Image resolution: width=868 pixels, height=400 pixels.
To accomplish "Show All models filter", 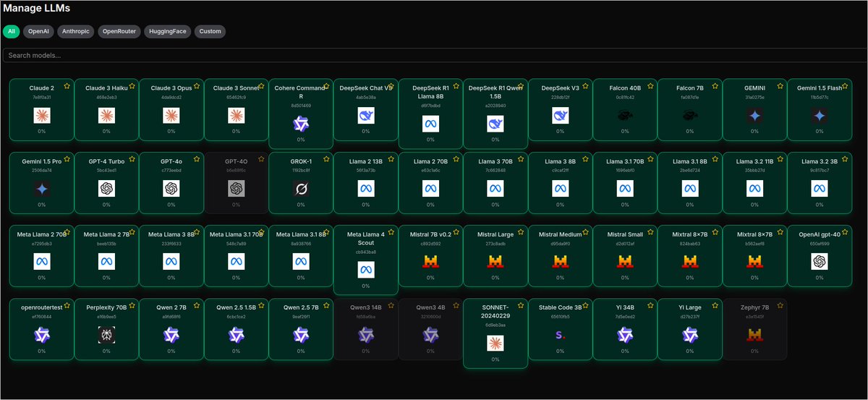I will pos(11,31).
